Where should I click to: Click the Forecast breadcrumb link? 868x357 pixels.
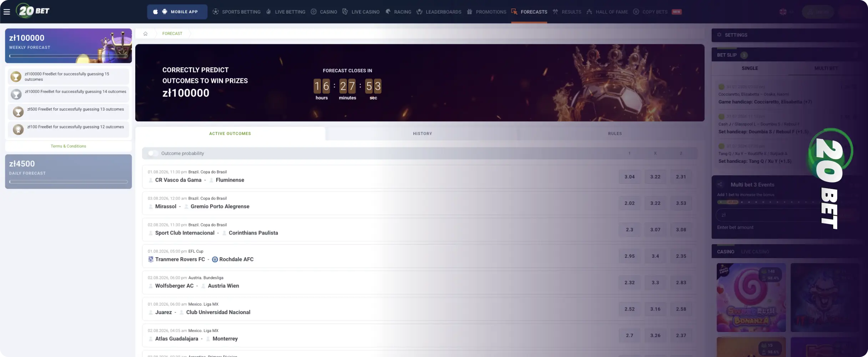pyautogui.click(x=172, y=34)
